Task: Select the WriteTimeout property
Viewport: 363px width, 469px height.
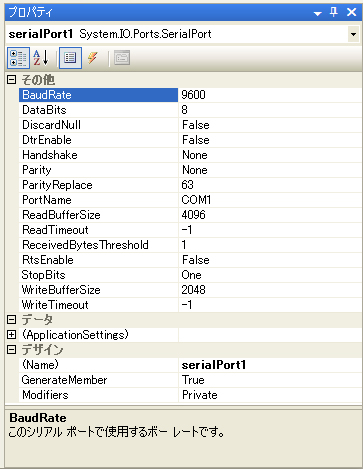Action: coord(98,305)
